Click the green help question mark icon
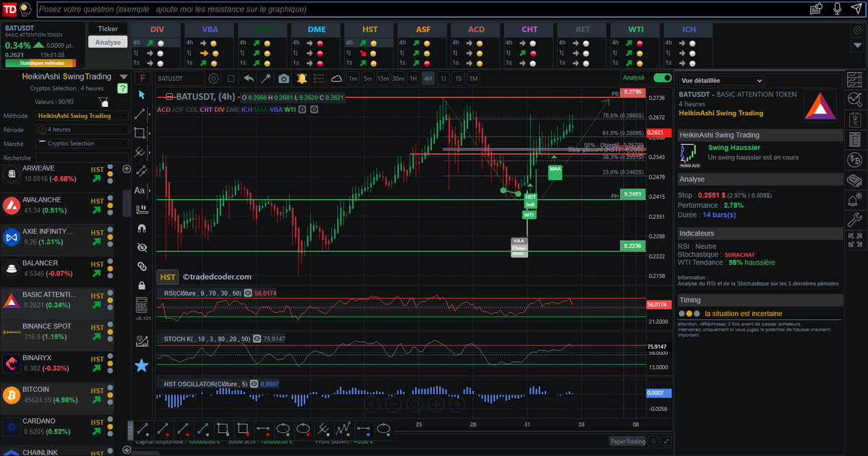This screenshot has width=868, height=456. (x=122, y=88)
